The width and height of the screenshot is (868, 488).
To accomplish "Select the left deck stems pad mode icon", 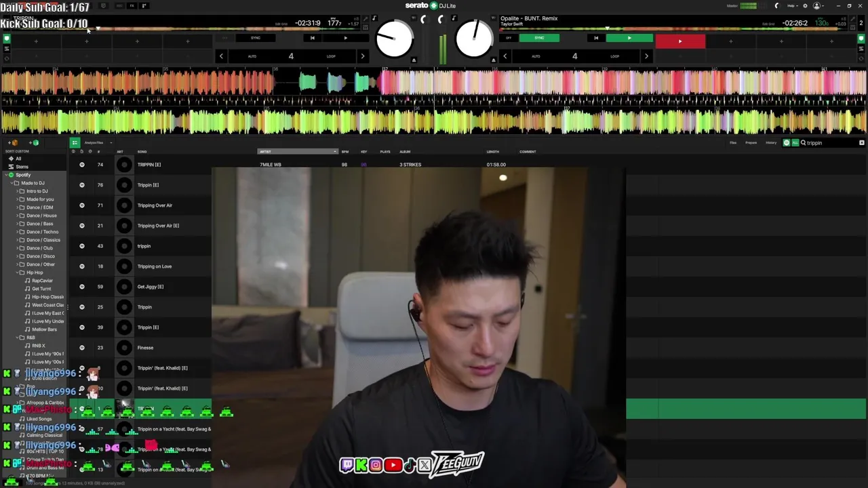I will click(7, 49).
